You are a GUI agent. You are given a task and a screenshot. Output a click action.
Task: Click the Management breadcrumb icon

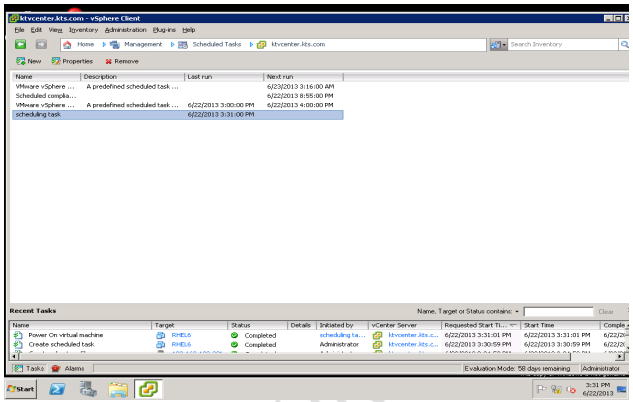(115, 44)
